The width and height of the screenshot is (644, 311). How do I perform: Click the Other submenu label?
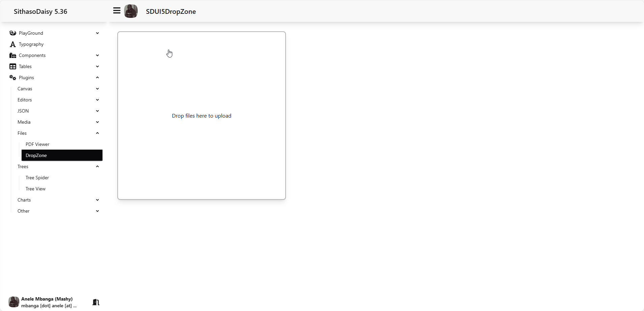point(24,211)
